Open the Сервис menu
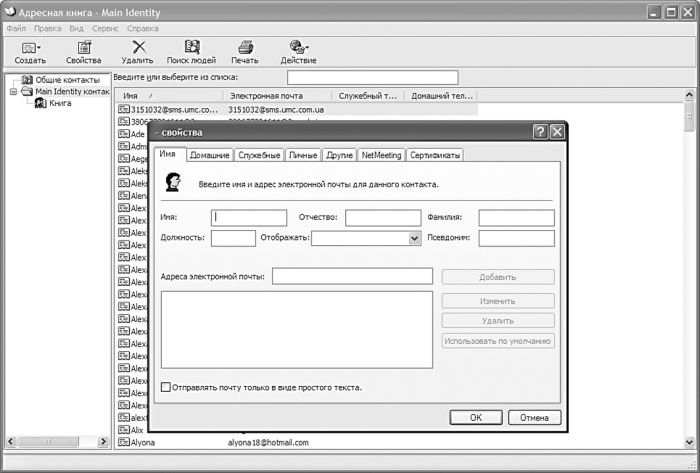This screenshot has height=473, width=700. [105, 28]
